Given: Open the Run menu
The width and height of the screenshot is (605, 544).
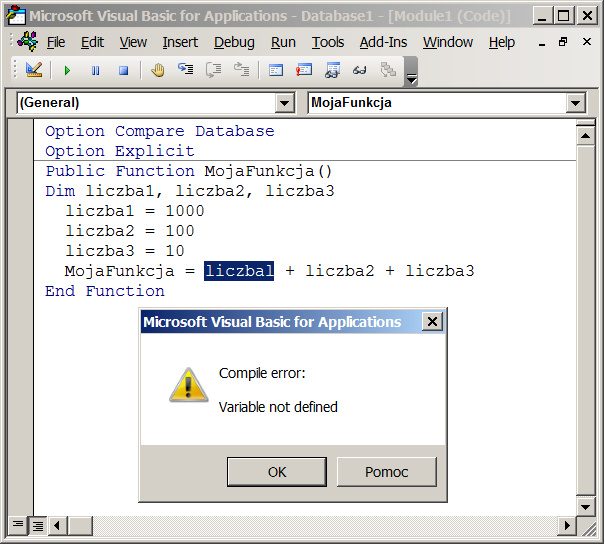Looking at the screenshot, I should click(x=283, y=42).
